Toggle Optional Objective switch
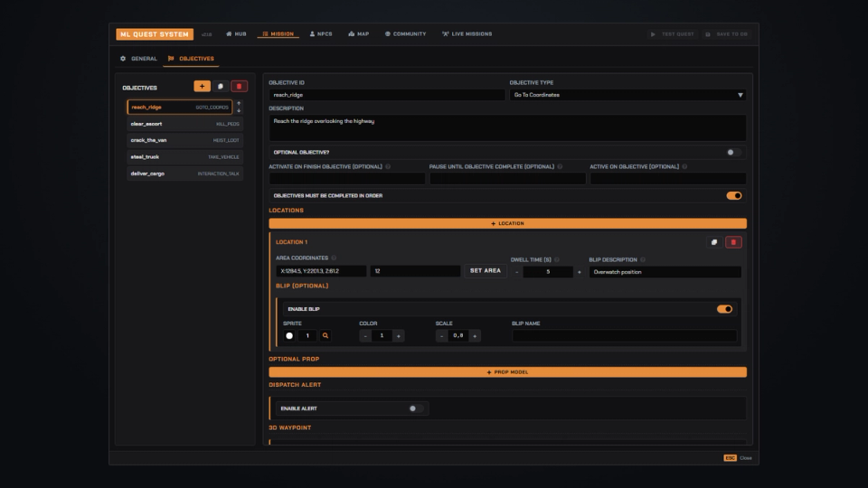 click(733, 152)
